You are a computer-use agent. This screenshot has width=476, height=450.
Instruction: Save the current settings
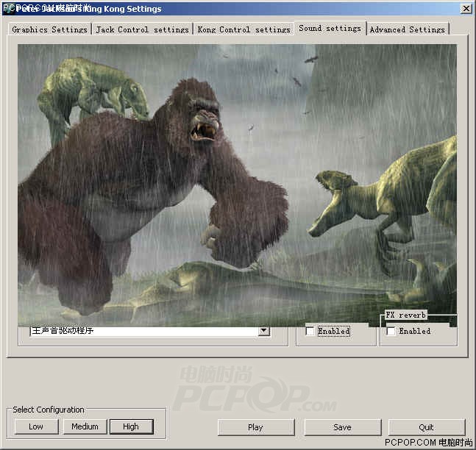click(x=342, y=427)
